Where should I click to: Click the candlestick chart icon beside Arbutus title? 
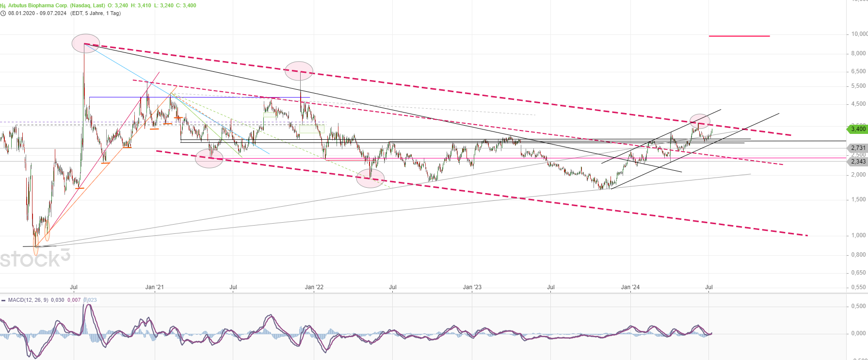(x=3, y=5)
